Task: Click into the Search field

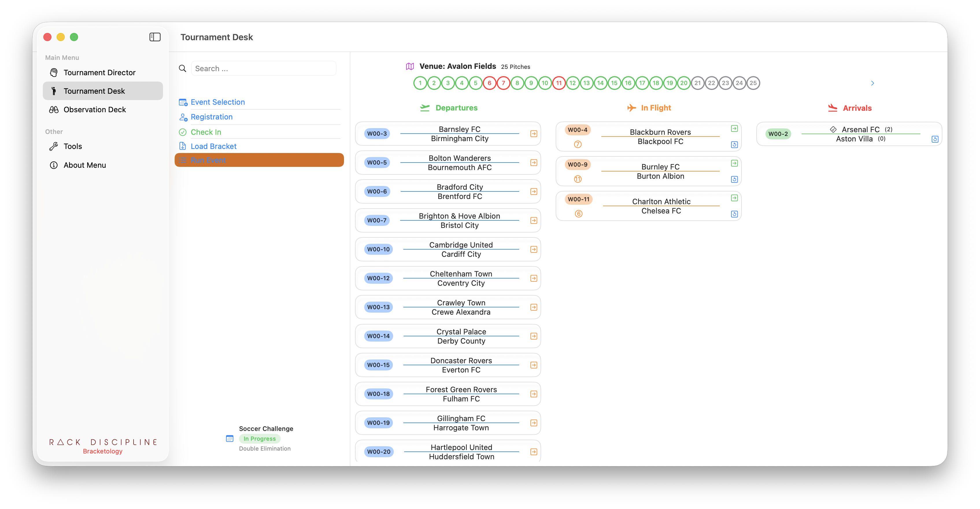Action: [263, 69]
